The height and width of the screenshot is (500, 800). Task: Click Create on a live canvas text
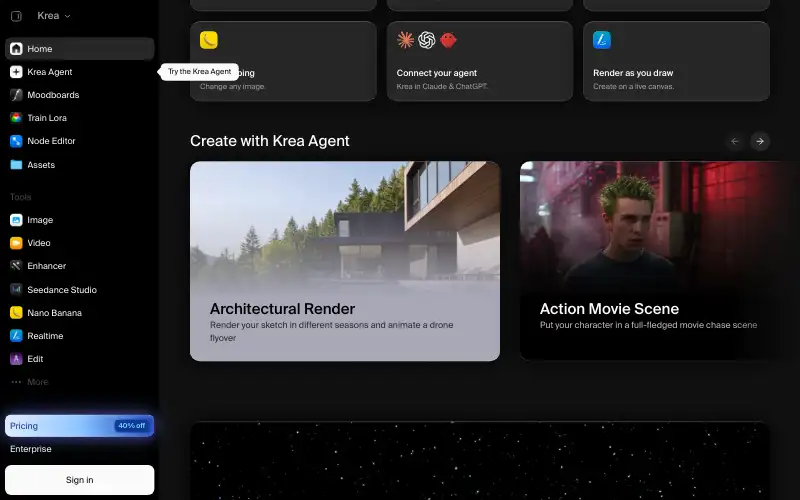coord(634,86)
